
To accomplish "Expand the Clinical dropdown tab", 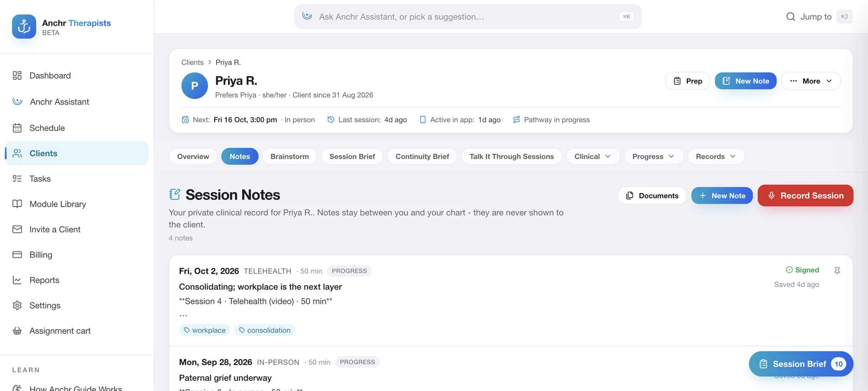I will click(x=593, y=156).
